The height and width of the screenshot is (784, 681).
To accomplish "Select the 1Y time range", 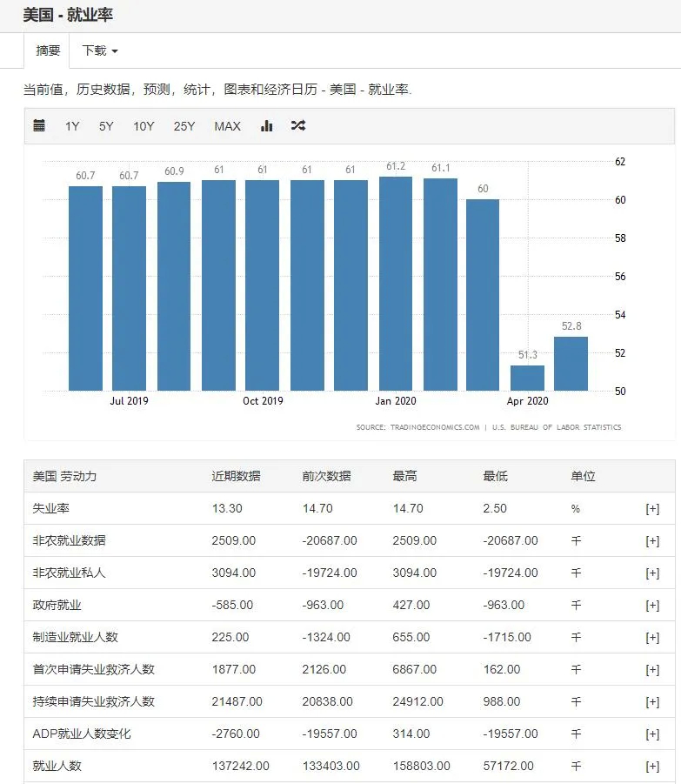I will [72, 126].
